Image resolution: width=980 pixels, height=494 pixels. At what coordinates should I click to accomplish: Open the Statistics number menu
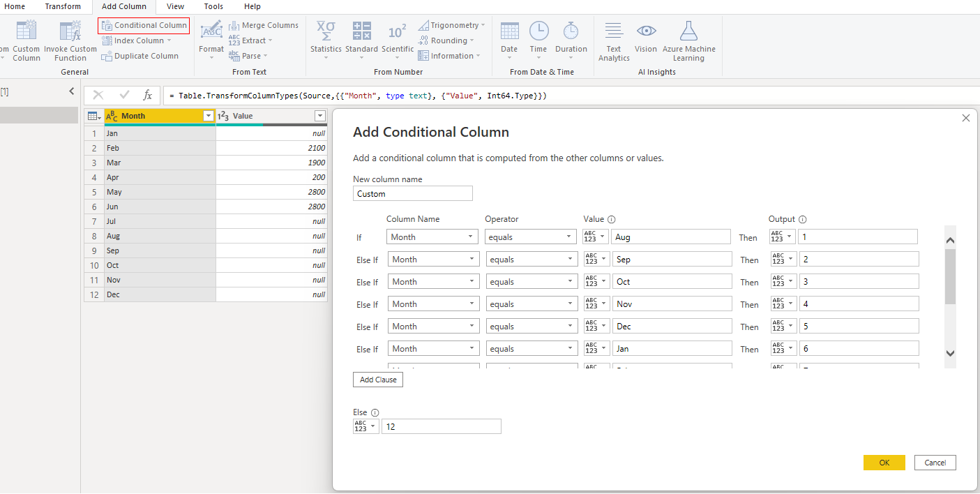coord(326,40)
